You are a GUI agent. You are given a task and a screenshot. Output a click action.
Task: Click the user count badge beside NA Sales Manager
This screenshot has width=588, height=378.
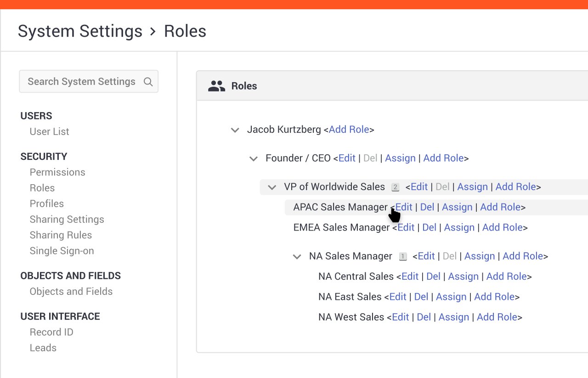pyautogui.click(x=403, y=257)
